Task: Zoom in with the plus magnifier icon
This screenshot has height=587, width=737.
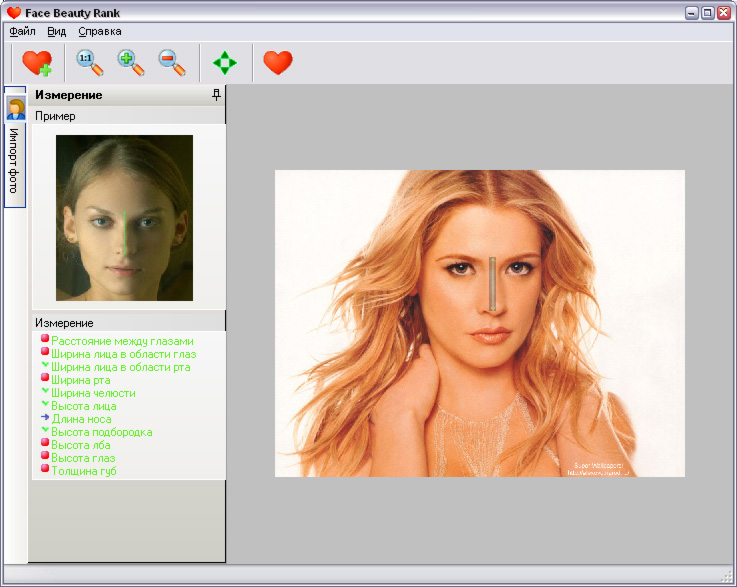Action: pos(131,63)
